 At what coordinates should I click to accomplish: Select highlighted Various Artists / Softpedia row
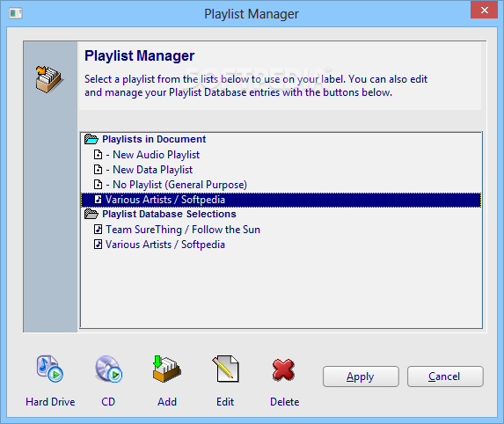click(x=281, y=200)
